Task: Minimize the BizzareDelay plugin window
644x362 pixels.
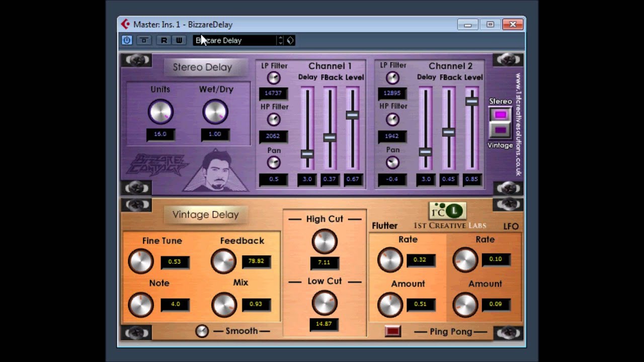Action: pyautogui.click(x=468, y=24)
